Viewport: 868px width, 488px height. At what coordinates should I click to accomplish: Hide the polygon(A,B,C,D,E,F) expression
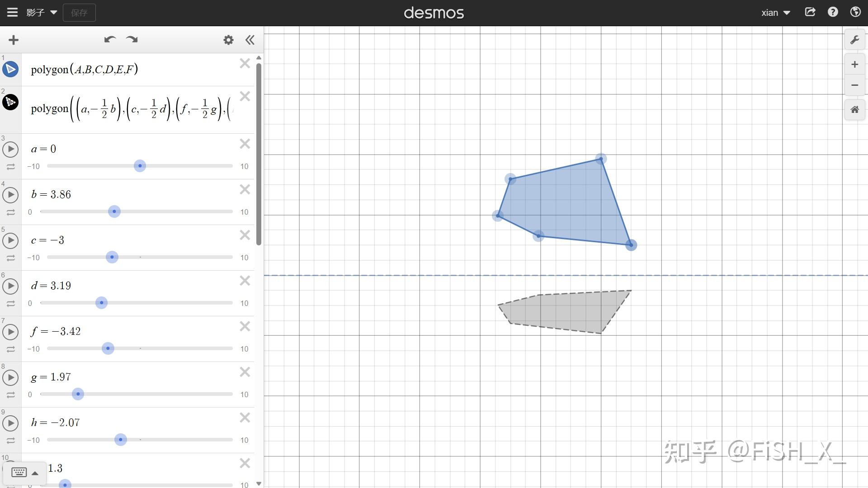point(10,69)
